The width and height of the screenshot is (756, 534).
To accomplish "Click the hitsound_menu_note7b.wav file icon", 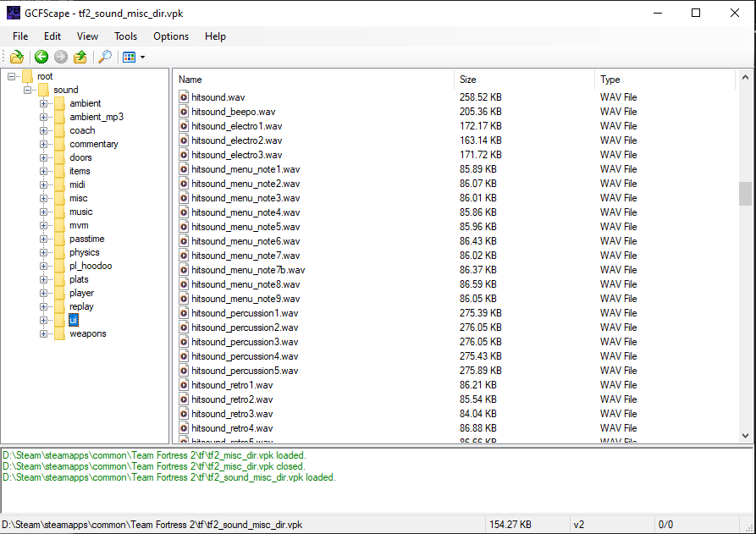I will (184, 270).
